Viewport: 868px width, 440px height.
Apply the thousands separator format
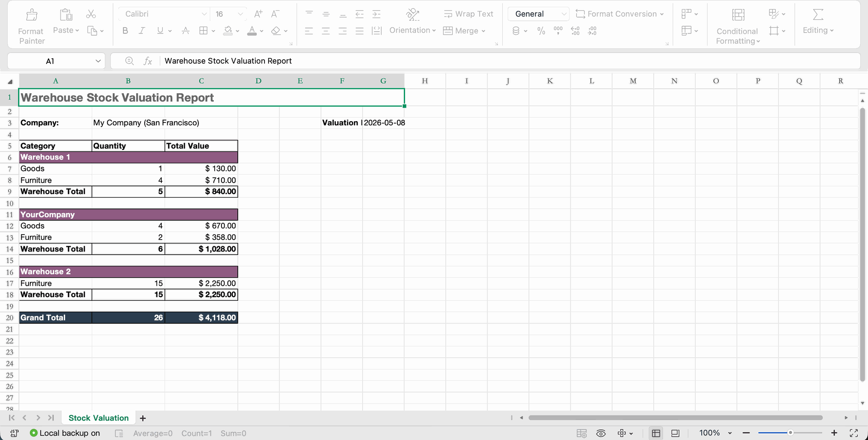click(558, 31)
